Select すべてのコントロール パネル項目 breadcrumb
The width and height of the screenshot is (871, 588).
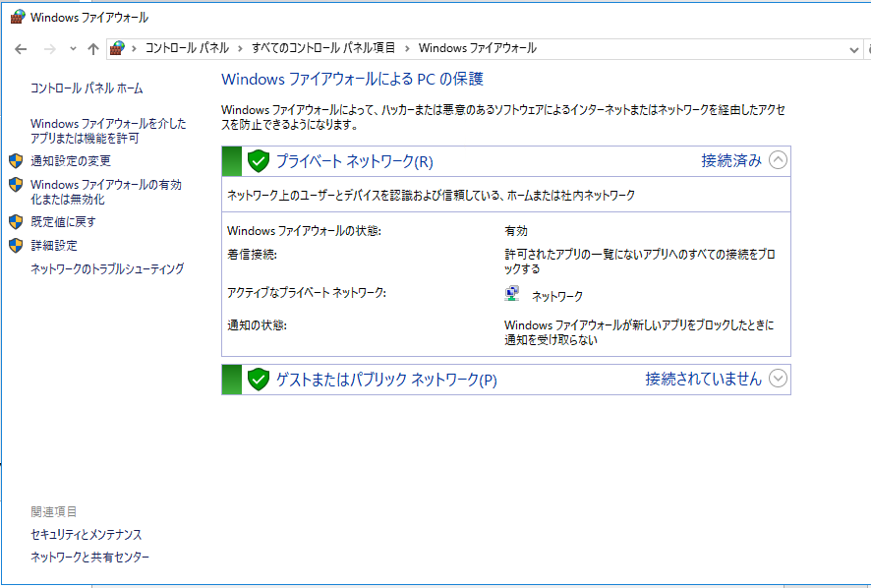(x=323, y=48)
